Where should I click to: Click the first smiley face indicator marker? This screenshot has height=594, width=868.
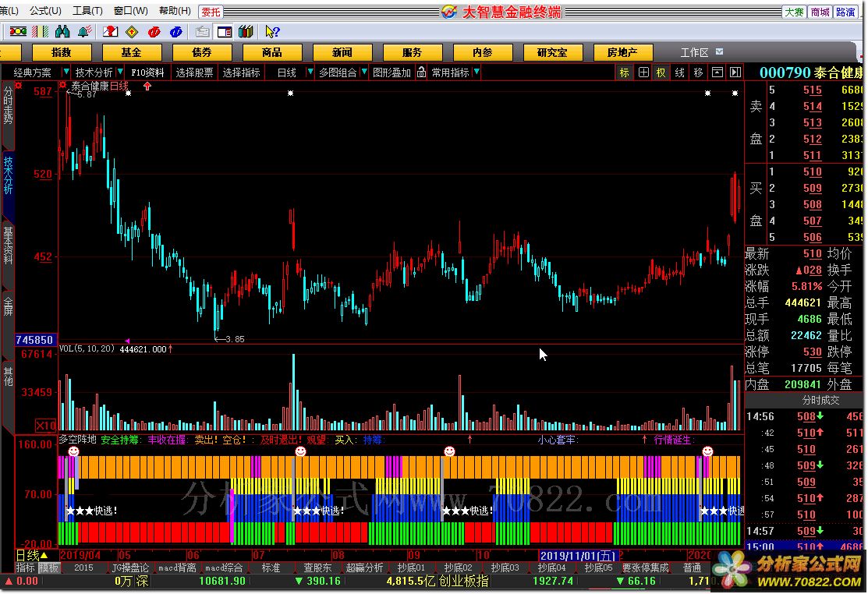tap(73, 451)
